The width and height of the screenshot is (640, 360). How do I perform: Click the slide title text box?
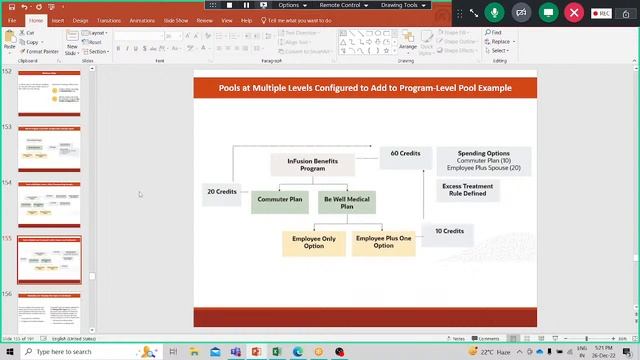[365, 88]
